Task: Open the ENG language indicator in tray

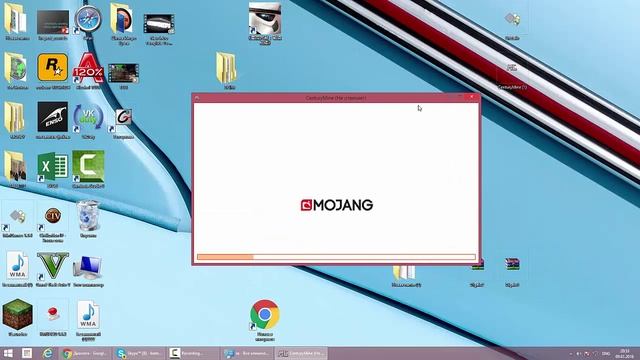Action: click(x=606, y=353)
